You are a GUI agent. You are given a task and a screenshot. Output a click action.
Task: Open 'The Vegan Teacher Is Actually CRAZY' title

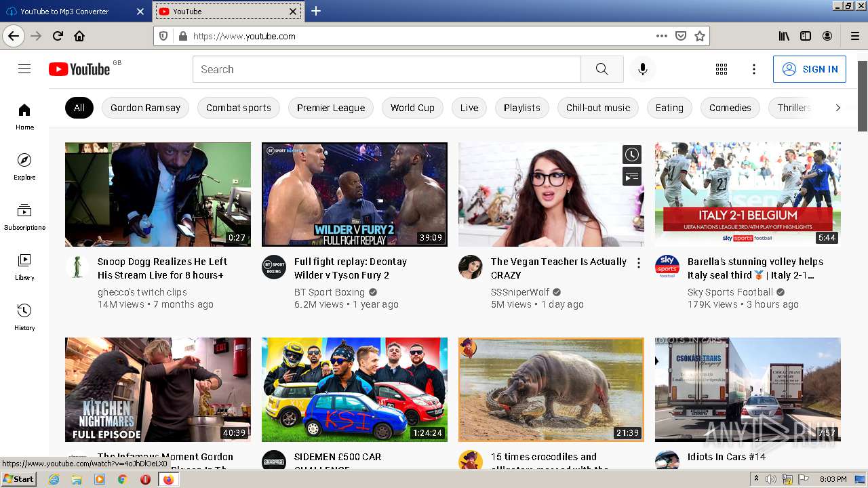point(559,268)
